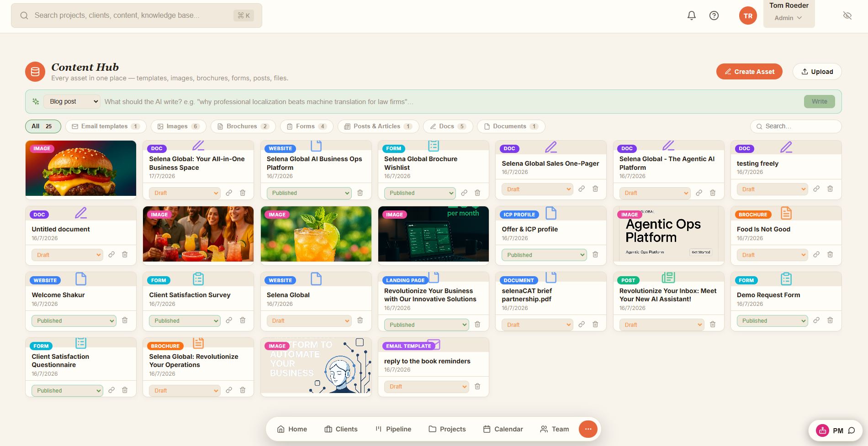Open Draft status dropdown for reply to the book reminders
This screenshot has height=446, width=868.
[x=427, y=387]
